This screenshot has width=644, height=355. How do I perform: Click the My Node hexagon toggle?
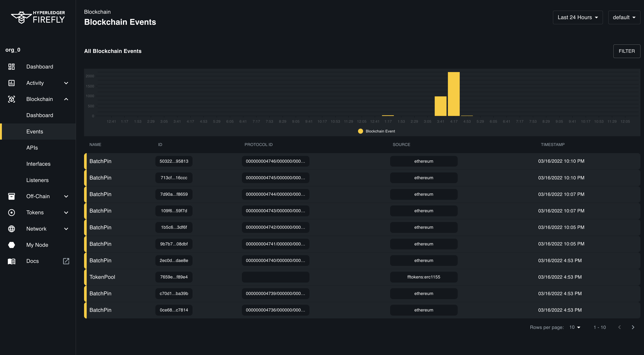click(11, 245)
